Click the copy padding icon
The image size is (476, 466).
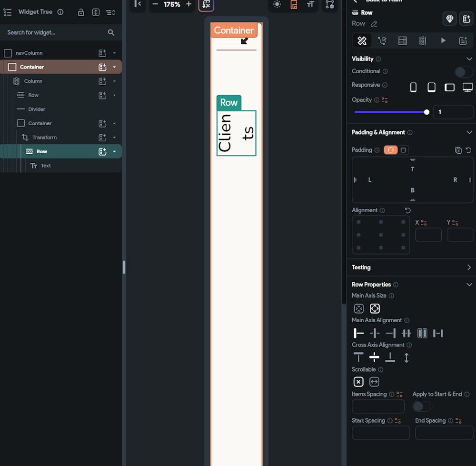click(x=458, y=150)
